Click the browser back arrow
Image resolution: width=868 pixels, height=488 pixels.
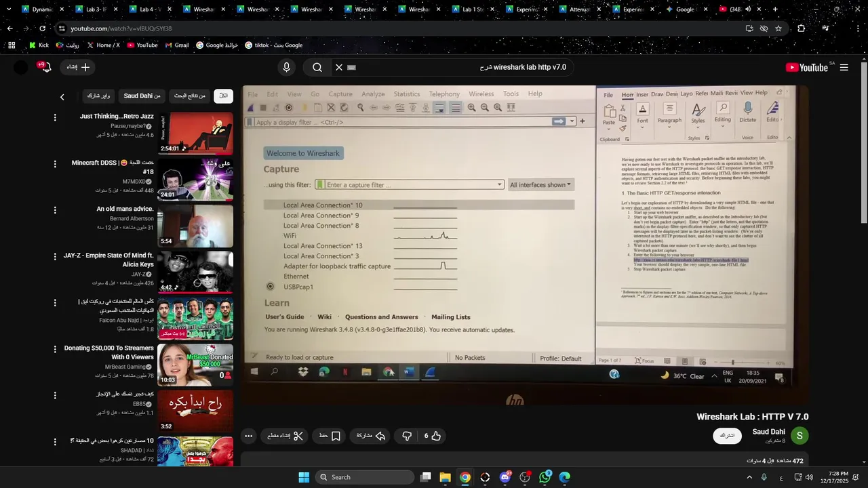pos(9,28)
